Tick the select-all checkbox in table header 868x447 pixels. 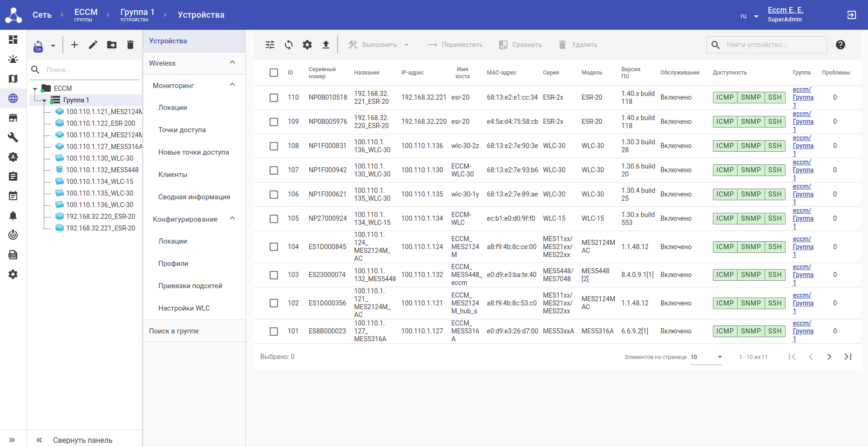(274, 73)
